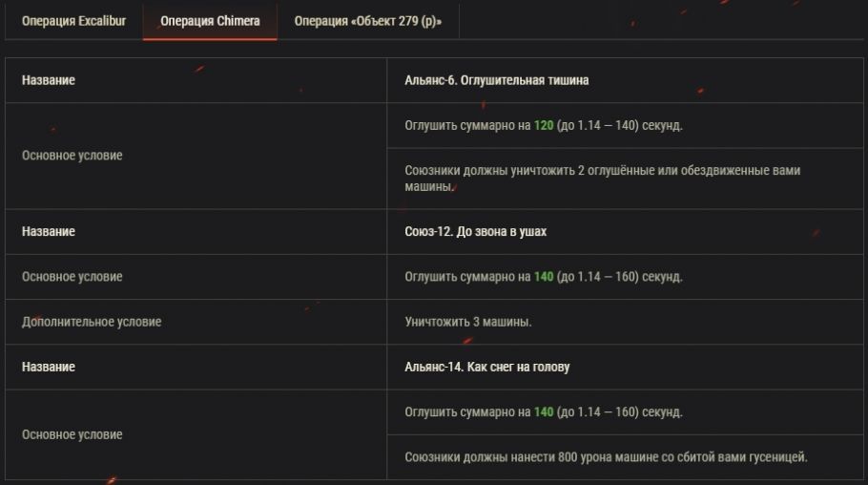This screenshot has width=868, height=485.
Task: Select Основное условие label for Союз-12 mission
Action: (x=72, y=277)
